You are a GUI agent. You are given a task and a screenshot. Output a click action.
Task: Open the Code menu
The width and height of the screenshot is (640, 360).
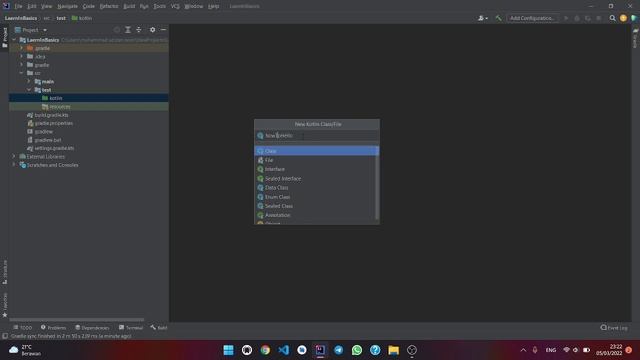89,6
